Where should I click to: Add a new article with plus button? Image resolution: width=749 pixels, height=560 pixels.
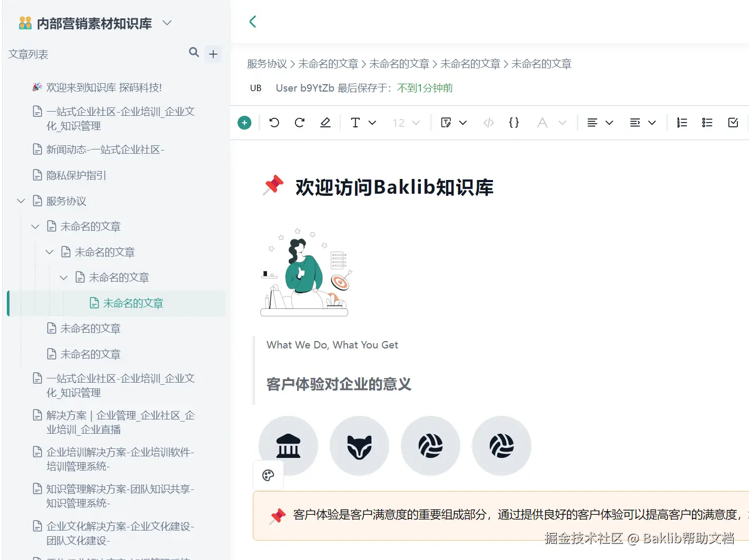click(x=213, y=54)
